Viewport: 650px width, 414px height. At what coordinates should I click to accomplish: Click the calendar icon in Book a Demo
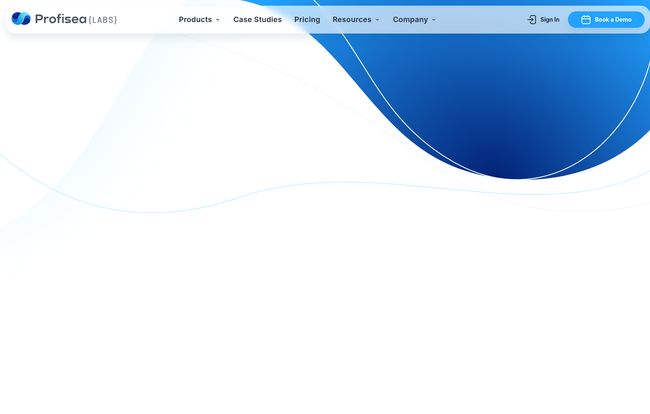click(x=586, y=19)
